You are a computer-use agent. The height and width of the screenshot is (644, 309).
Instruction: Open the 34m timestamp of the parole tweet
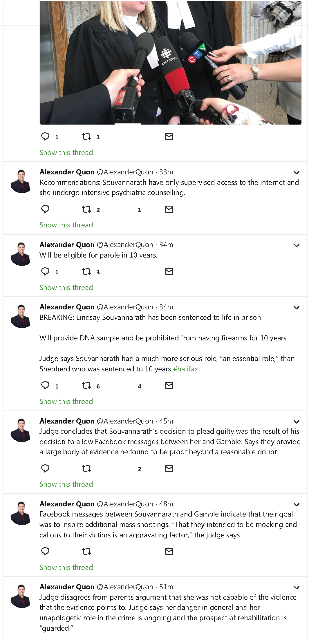coord(166,245)
